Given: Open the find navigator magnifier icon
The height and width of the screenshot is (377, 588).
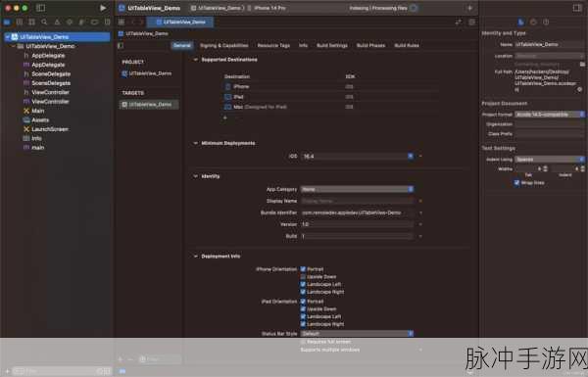Looking at the screenshot, I should [44, 23].
